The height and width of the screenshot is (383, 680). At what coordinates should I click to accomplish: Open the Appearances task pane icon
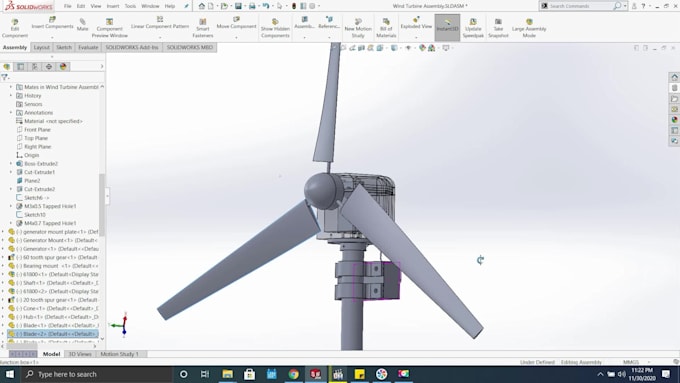pyautogui.click(x=674, y=120)
